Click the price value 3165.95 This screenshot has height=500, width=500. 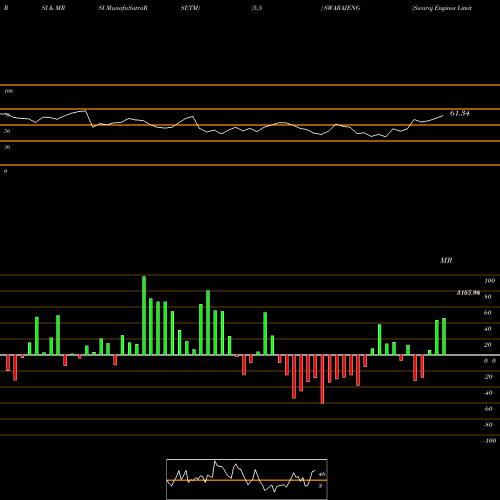click(468, 293)
